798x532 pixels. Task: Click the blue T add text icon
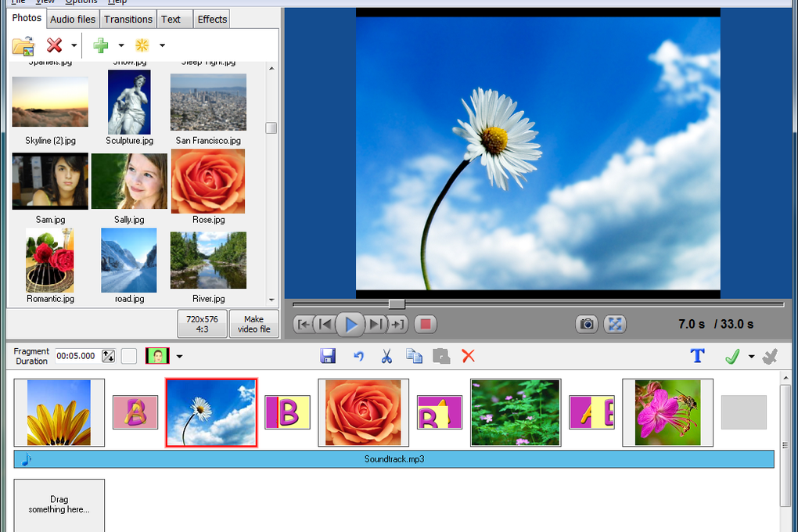click(x=697, y=355)
